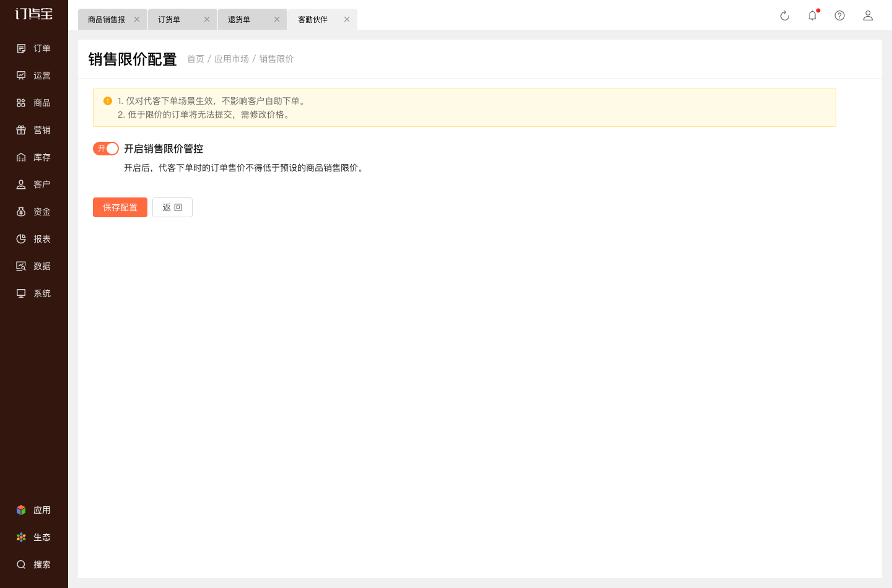
Task: Open the 生态 sidebar item
Action: pyautogui.click(x=33, y=537)
